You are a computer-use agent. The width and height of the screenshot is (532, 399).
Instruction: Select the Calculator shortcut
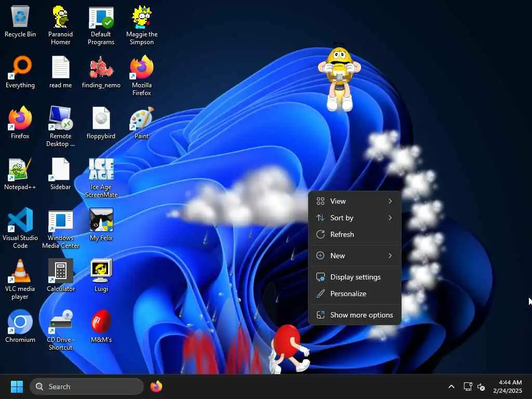click(60, 276)
